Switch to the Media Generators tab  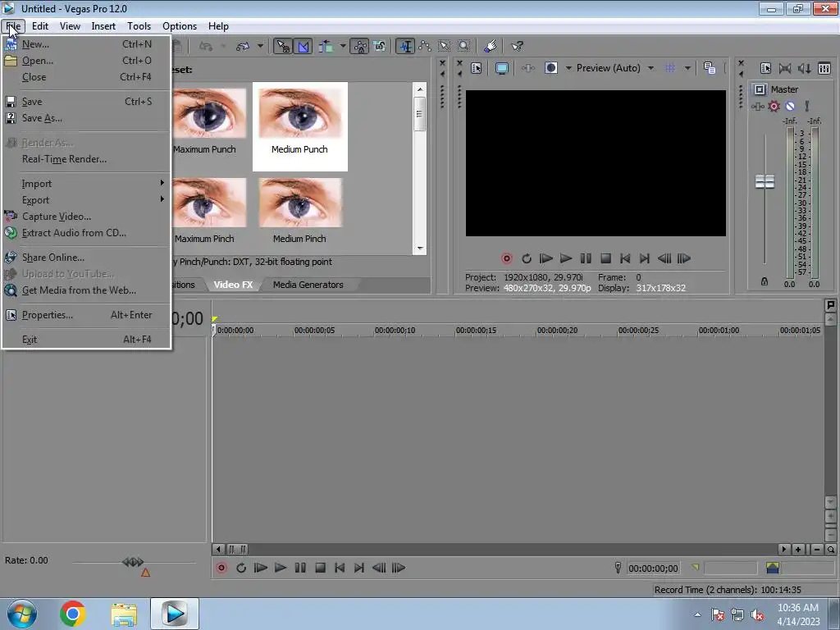tap(308, 285)
